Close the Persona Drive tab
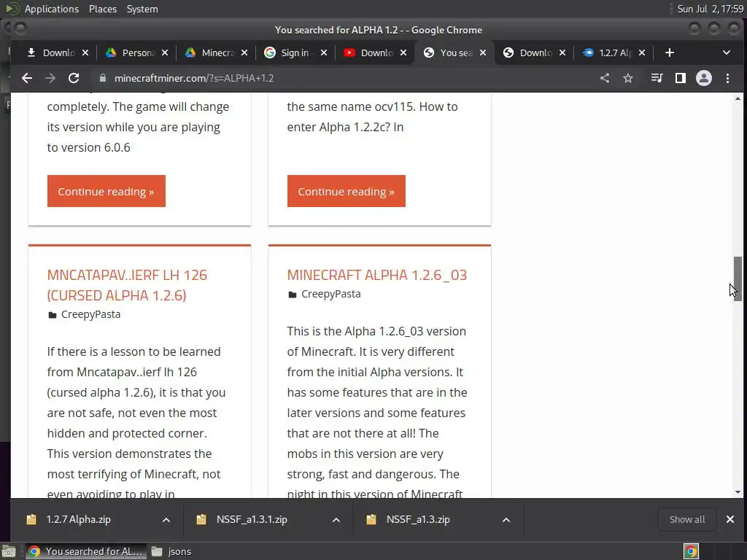Viewport: 747px width, 560px height. point(164,52)
